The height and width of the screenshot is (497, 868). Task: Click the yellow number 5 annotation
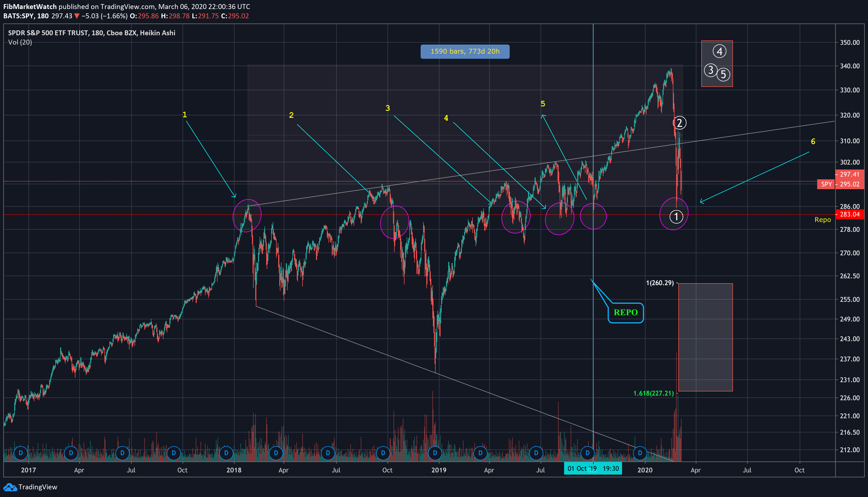click(x=543, y=104)
